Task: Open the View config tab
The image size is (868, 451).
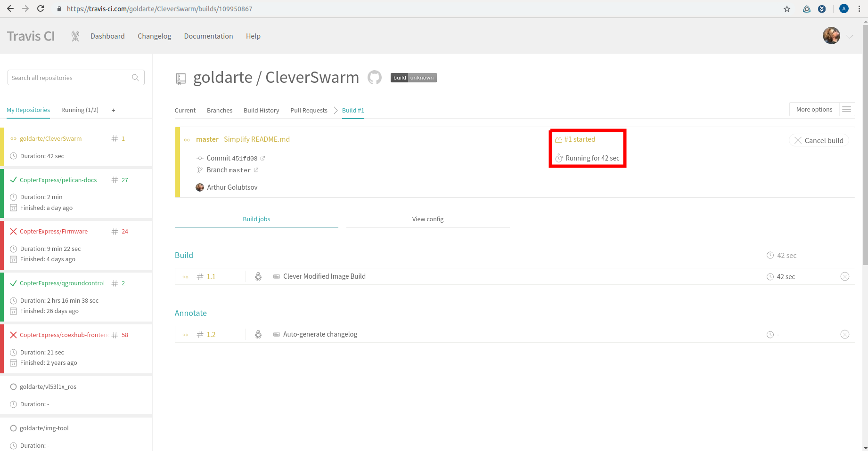Action: 427,219
